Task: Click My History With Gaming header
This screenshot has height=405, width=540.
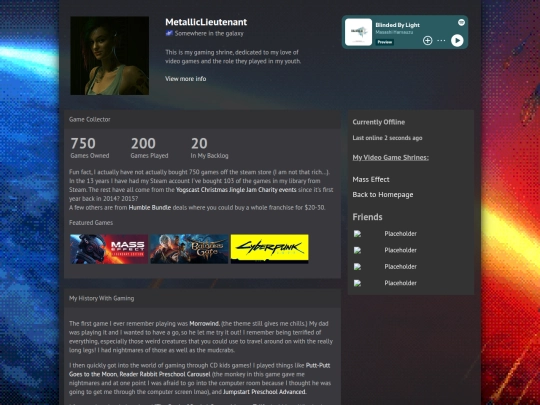Action: [202, 298]
